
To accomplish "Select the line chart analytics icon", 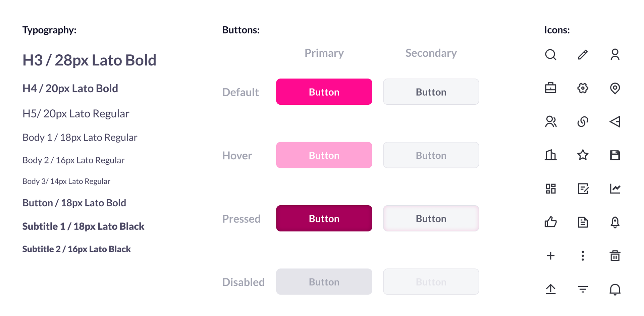I will pyautogui.click(x=615, y=189).
